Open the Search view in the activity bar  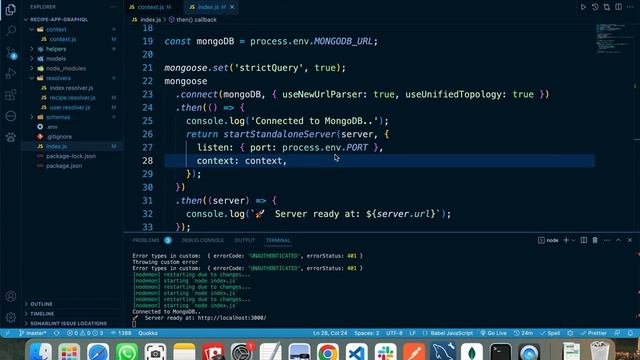point(11,31)
